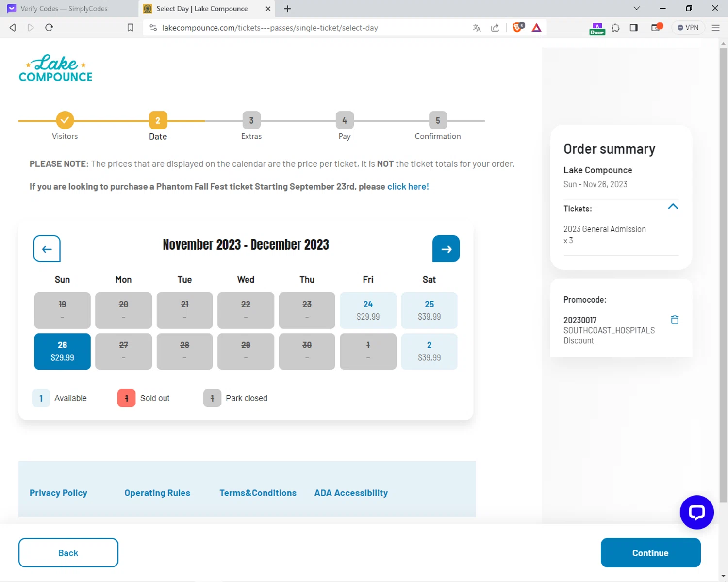This screenshot has width=728, height=582.
Task: Open a new browser tab
Action: 287,9
